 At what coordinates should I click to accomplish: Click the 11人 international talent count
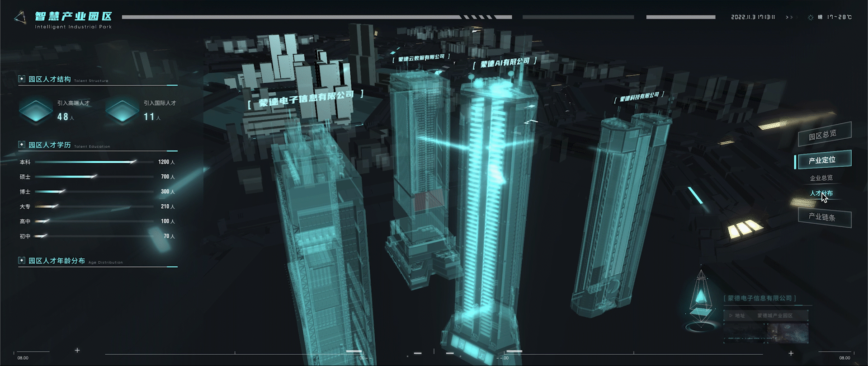tap(152, 117)
